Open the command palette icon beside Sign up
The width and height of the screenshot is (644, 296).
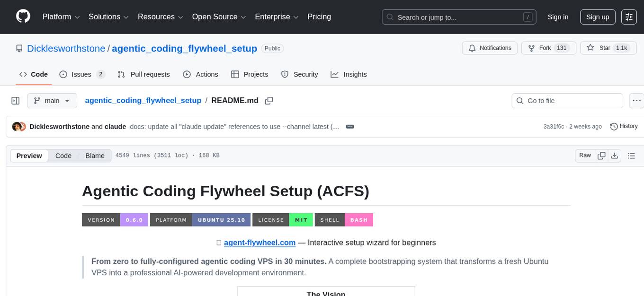pos(628,17)
